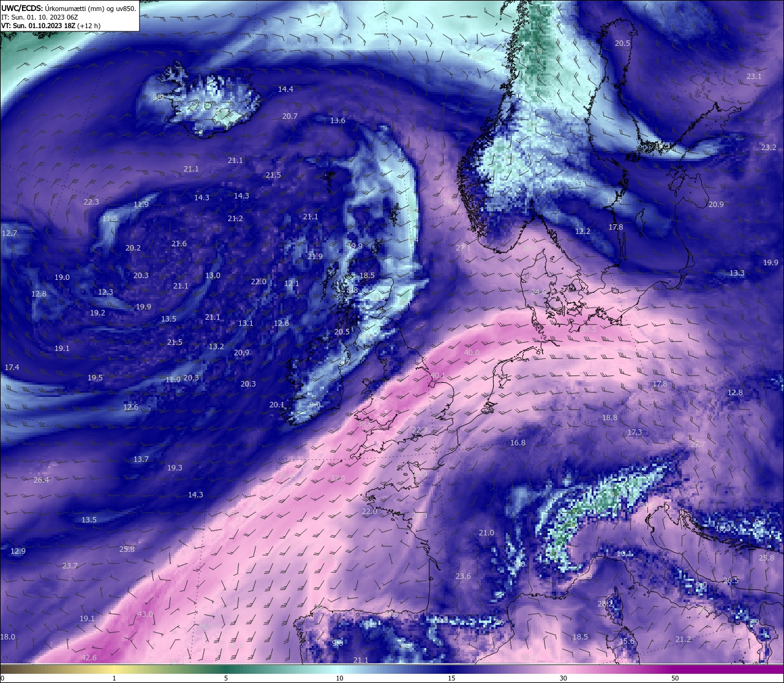Click the value 21.0 on the map
The height and width of the screenshot is (683, 784).
tap(486, 533)
